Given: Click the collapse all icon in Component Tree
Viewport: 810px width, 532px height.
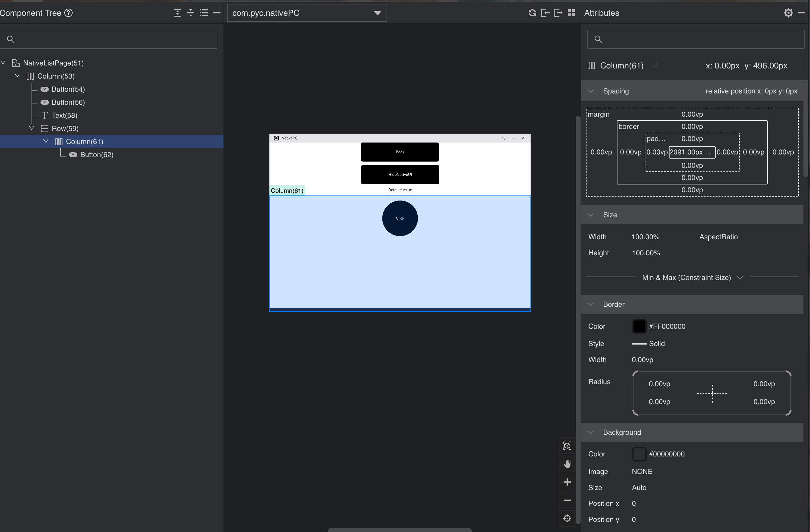Looking at the screenshot, I should click(190, 13).
